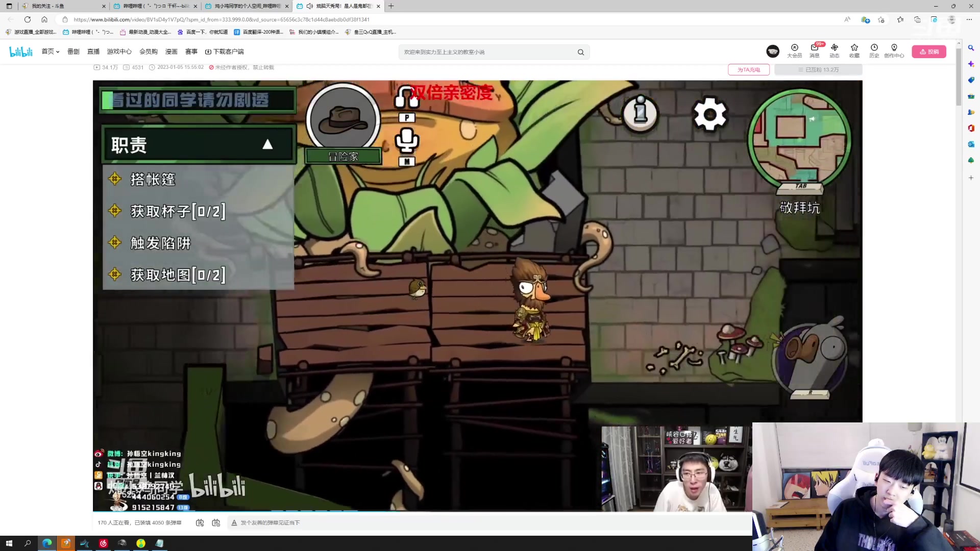980x551 pixels.
Task: Click the pink 投稿 upload button
Action: tap(929, 52)
